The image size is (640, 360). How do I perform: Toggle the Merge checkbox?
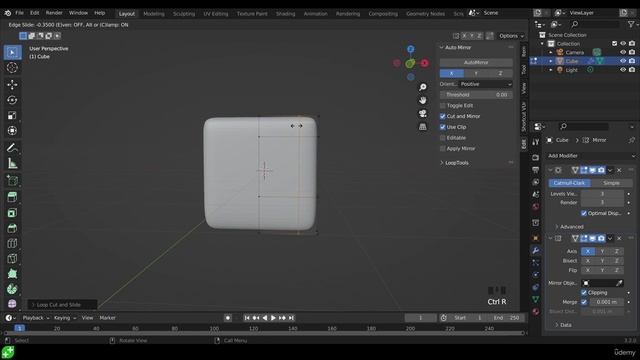pos(584,302)
